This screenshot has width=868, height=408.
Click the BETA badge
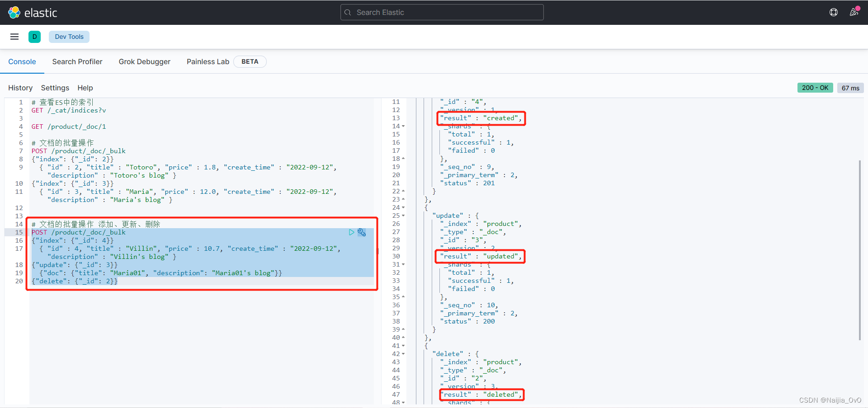click(x=250, y=61)
